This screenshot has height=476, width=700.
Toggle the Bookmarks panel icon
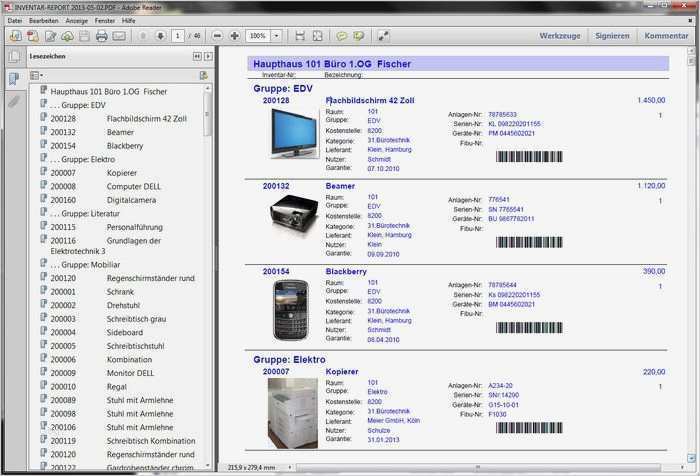[x=13, y=78]
